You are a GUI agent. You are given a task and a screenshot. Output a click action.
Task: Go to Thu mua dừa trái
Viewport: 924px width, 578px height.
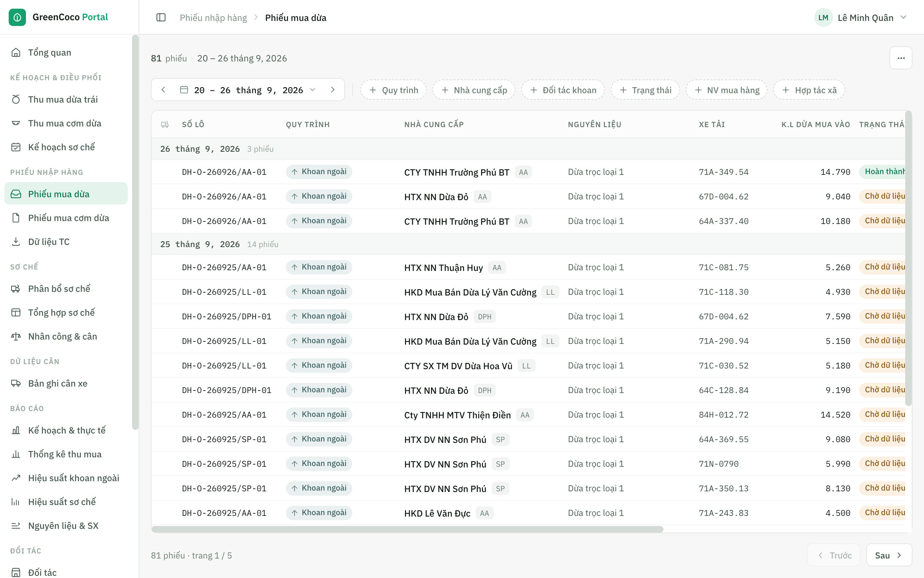point(66,99)
